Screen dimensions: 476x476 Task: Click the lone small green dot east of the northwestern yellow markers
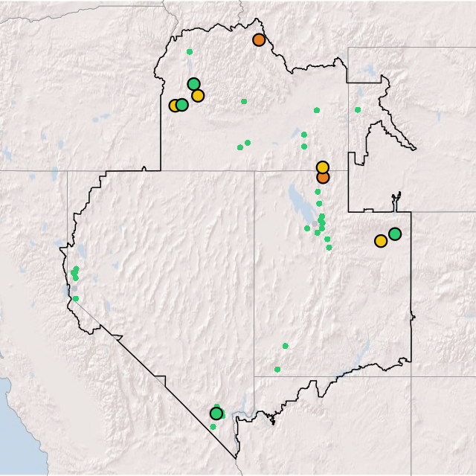pos(244,101)
